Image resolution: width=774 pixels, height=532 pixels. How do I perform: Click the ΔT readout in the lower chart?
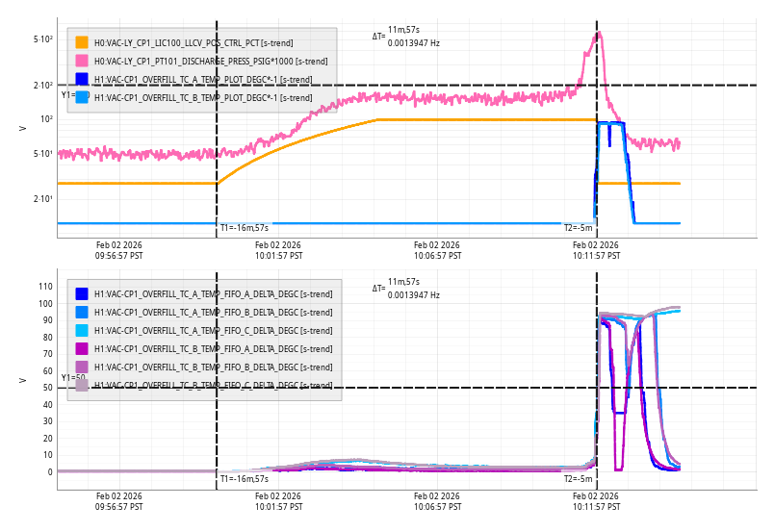pos(406,288)
